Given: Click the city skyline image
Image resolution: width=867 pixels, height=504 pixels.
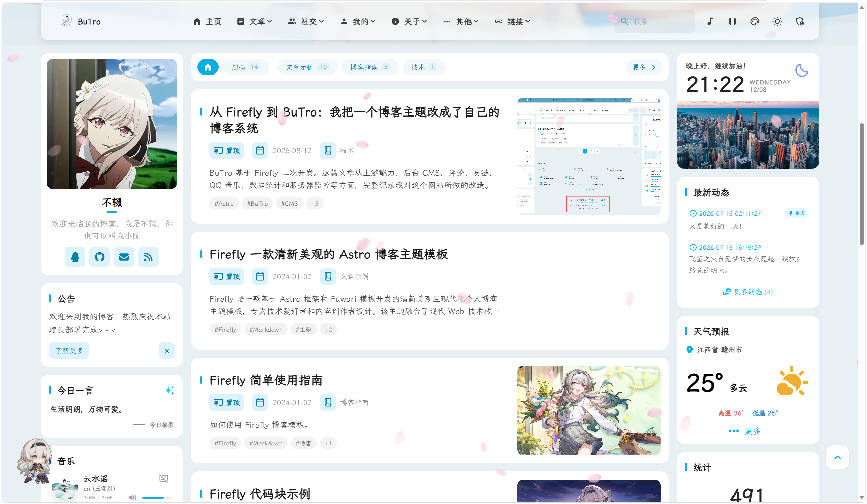Looking at the screenshot, I should 748,135.
